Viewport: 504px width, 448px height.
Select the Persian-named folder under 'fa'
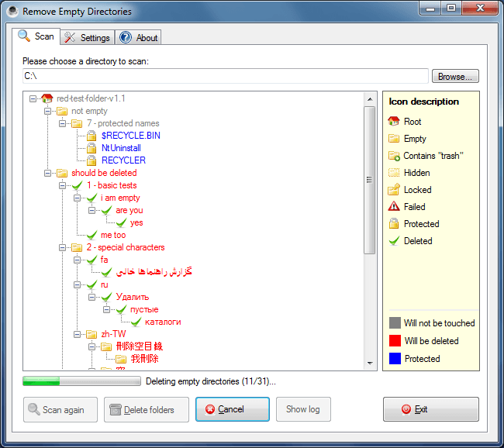(x=154, y=272)
